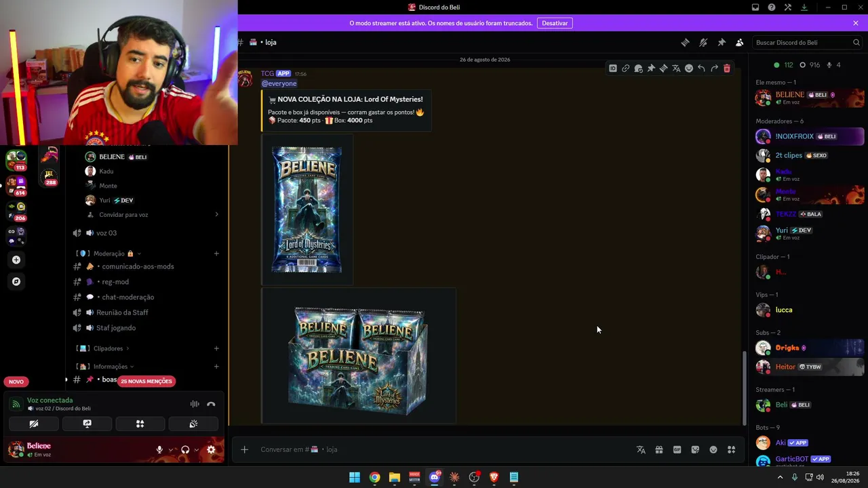Open the soundboard in voice panel
868x488 pixels.
tap(193, 424)
